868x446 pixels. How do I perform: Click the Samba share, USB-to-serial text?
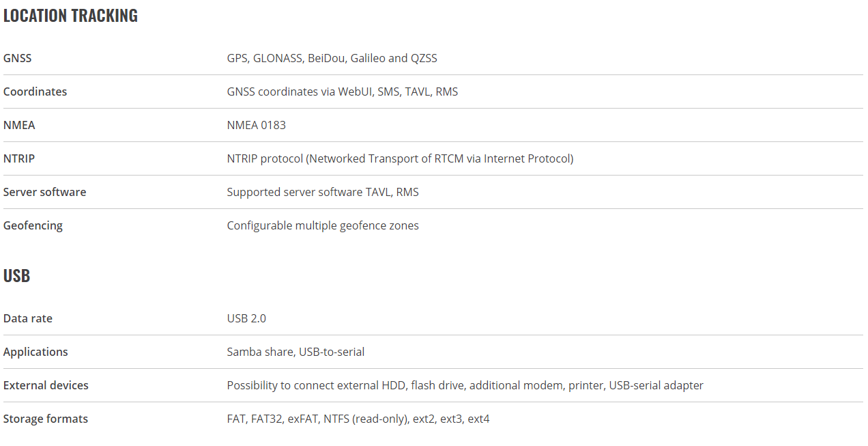[295, 352]
